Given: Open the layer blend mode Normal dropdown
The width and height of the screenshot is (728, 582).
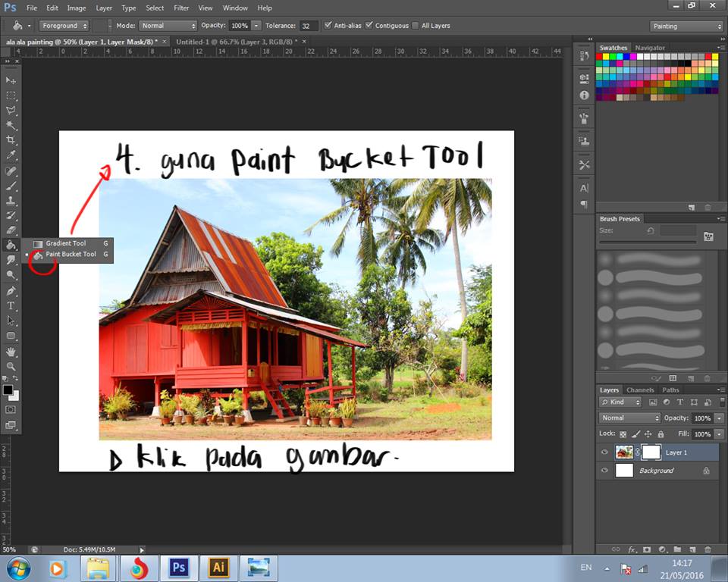Looking at the screenshot, I should pyautogui.click(x=630, y=418).
